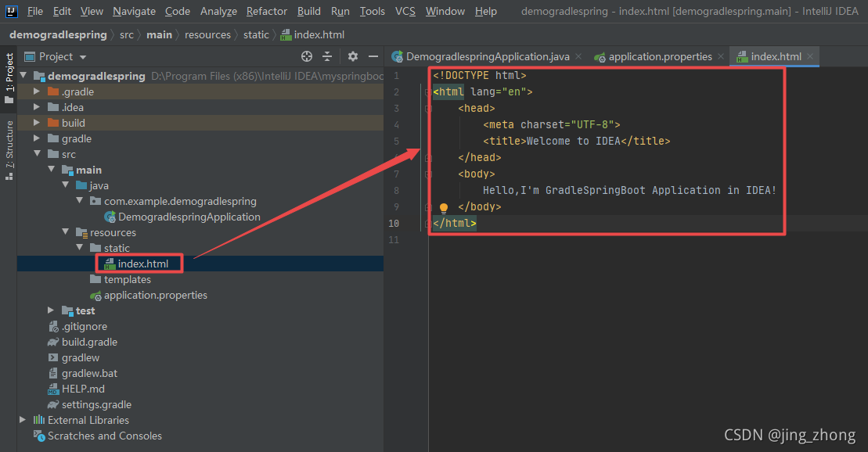Collapse the resources folder
Viewport: 868px width, 452px height.
[65, 231]
